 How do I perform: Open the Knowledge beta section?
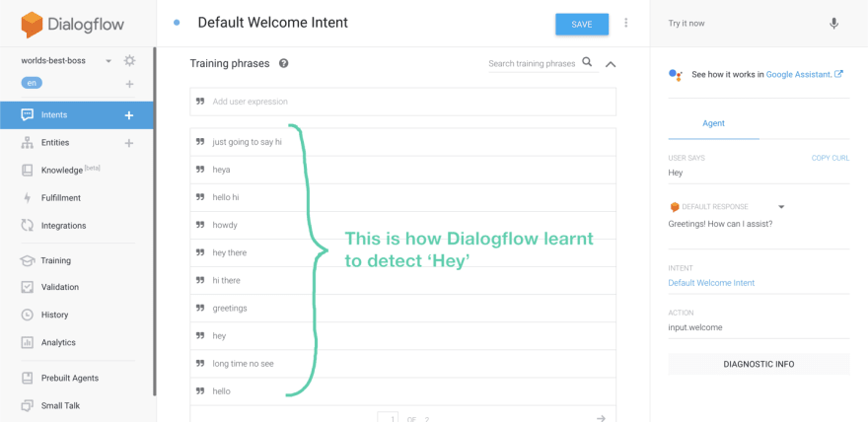70,171
